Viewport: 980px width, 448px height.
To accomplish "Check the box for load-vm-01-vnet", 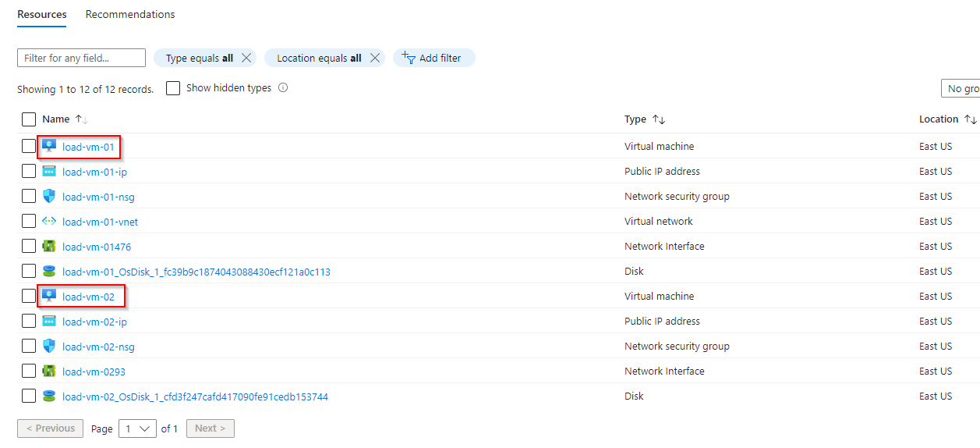I will point(29,221).
